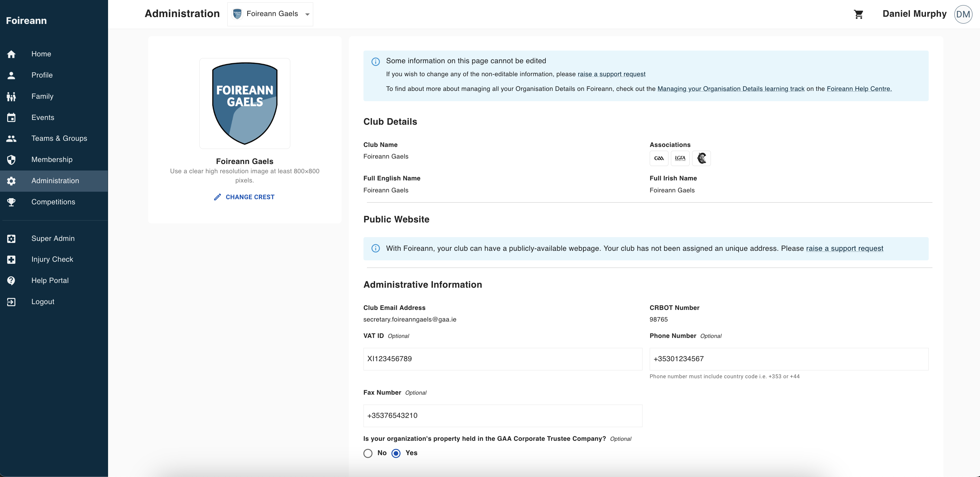
Task: Click the DM user avatar
Action: (963, 14)
